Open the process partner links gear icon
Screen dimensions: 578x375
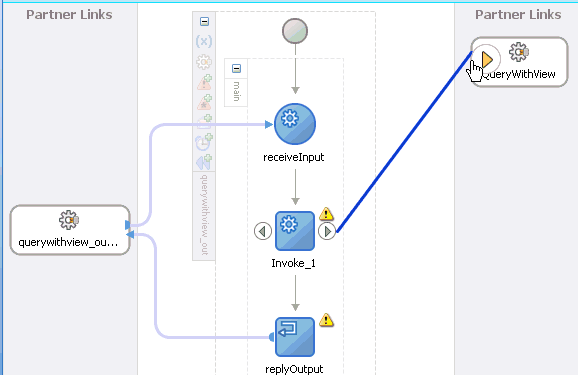(204, 62)
